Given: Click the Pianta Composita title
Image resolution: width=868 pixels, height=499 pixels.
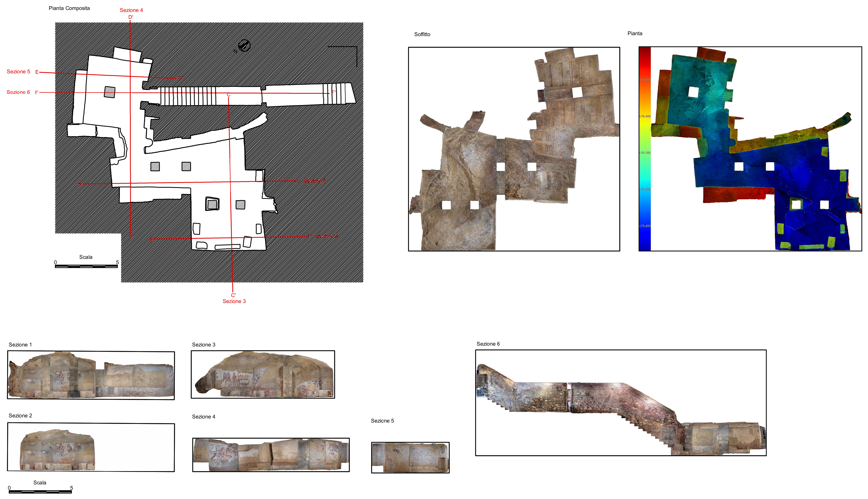Looking at the screenshot, I should [69, 8].
